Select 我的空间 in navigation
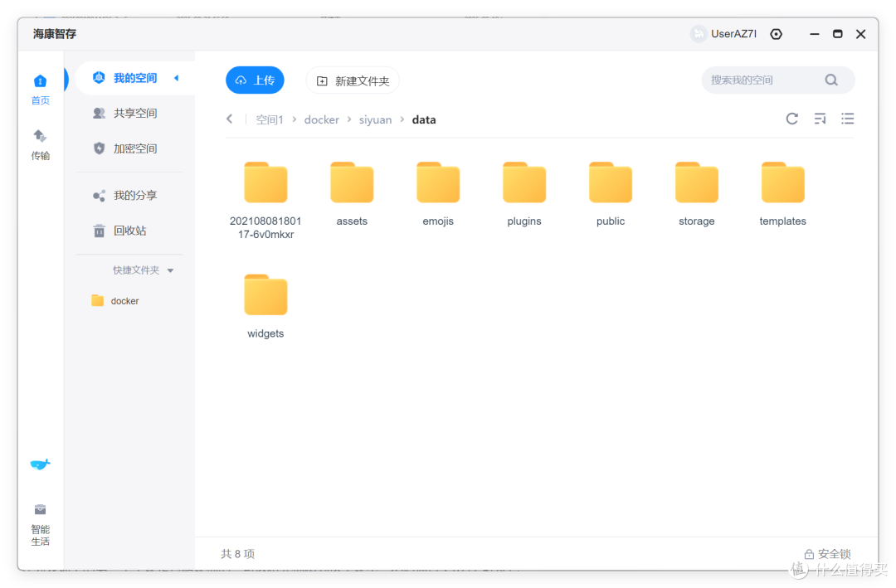Image resolution: width=896 pixels, height=588 pixels. (135, 78)
